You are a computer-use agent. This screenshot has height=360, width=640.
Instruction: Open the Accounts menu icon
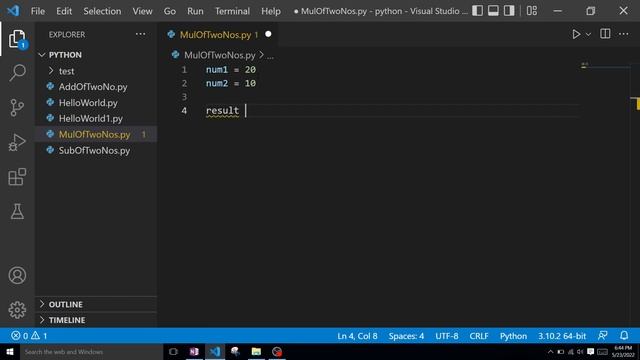pos(17,276)
